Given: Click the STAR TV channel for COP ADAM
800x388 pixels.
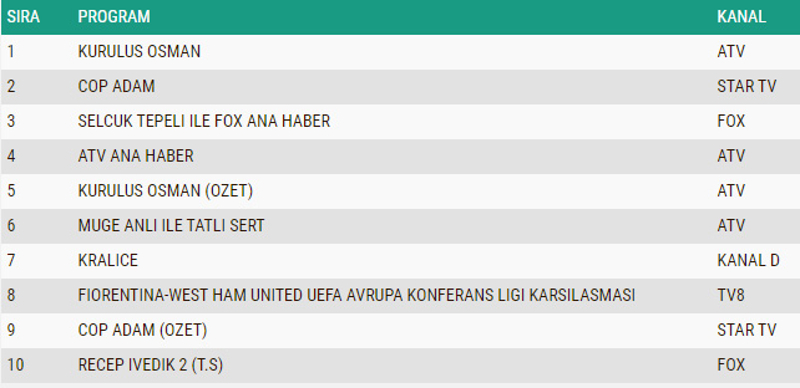Looking at the screenshot, I should 746,86.
